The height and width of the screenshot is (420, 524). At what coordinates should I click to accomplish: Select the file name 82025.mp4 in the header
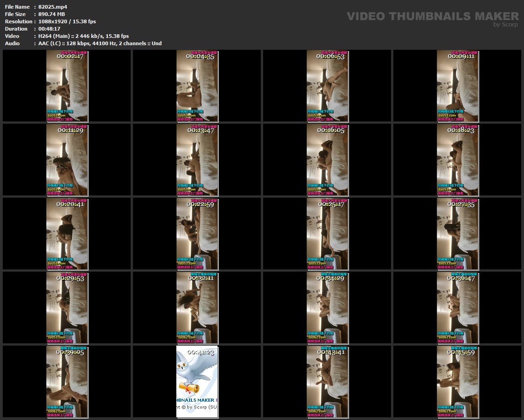53,7
